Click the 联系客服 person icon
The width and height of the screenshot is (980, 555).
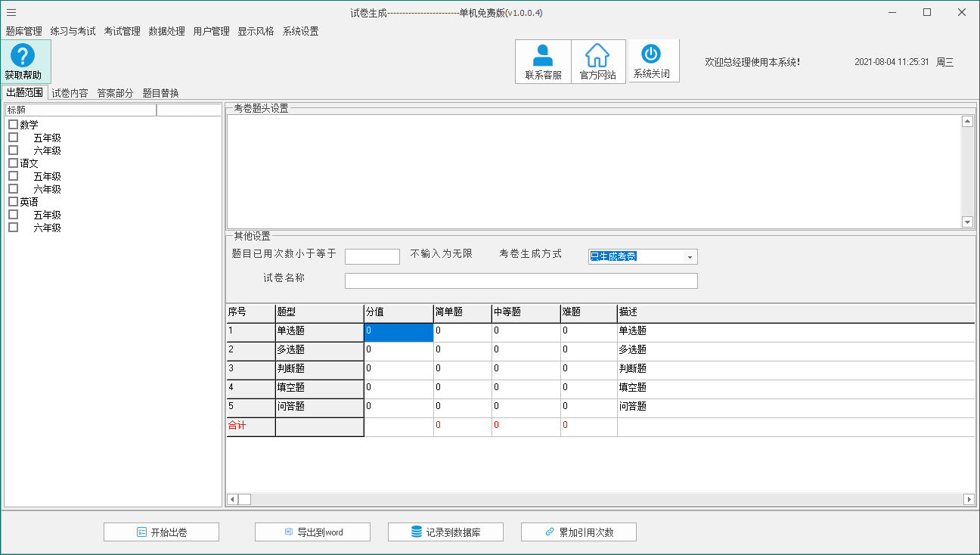pyautogui.click(x=543, y=54)
